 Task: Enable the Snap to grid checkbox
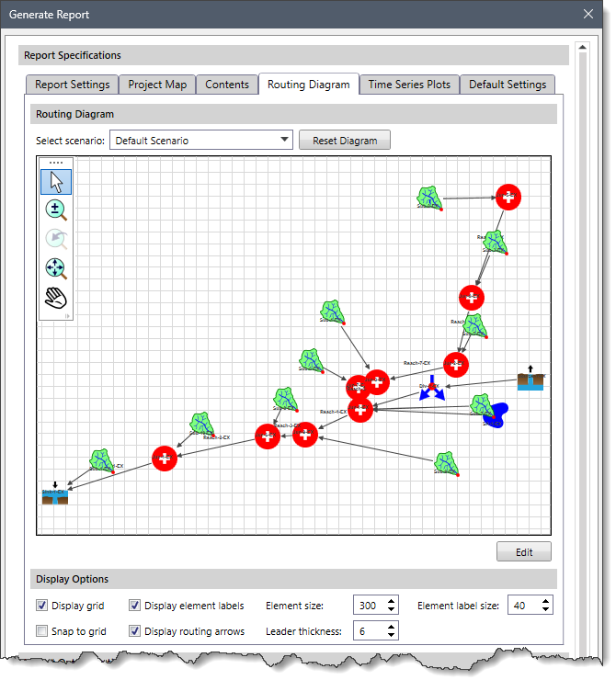(x=41, y=631)
